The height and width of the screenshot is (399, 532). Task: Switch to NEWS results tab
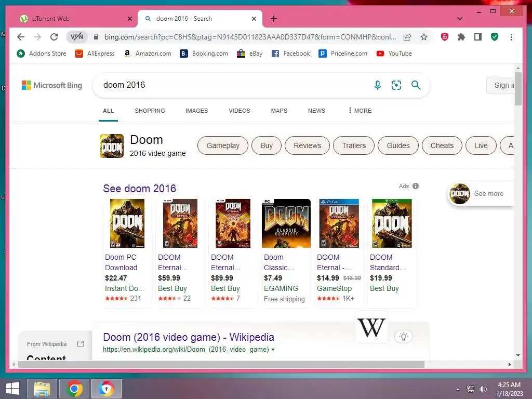(316, 111)
